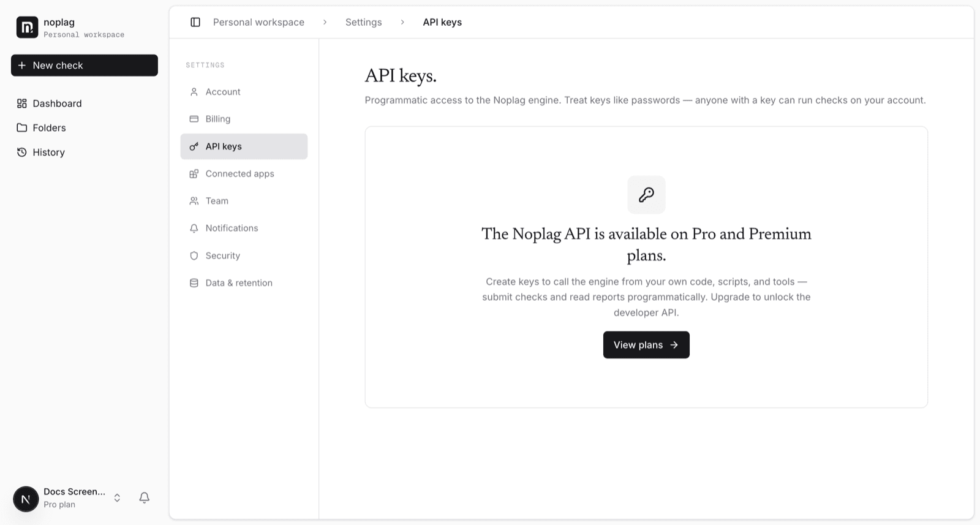Click the View plans button
This screenshot has height=525, width=980.
(646, 345)
